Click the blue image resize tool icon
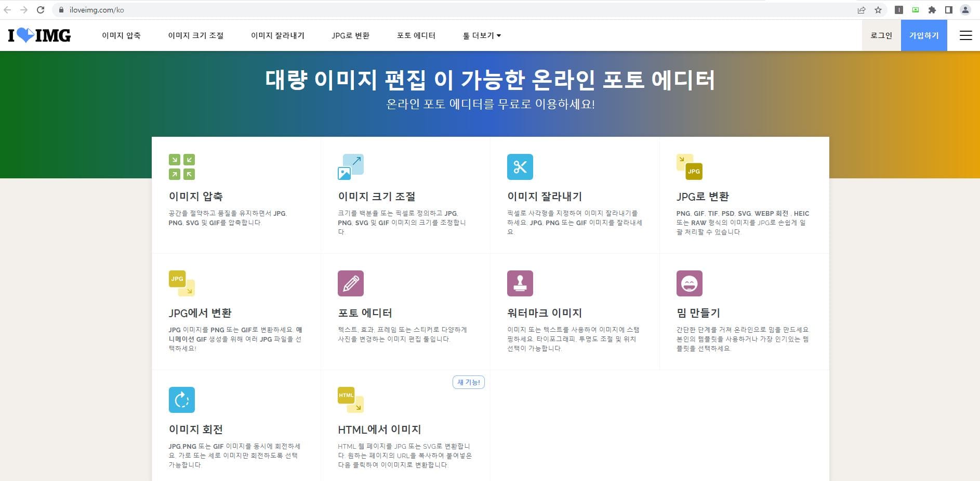 point(351,167)
